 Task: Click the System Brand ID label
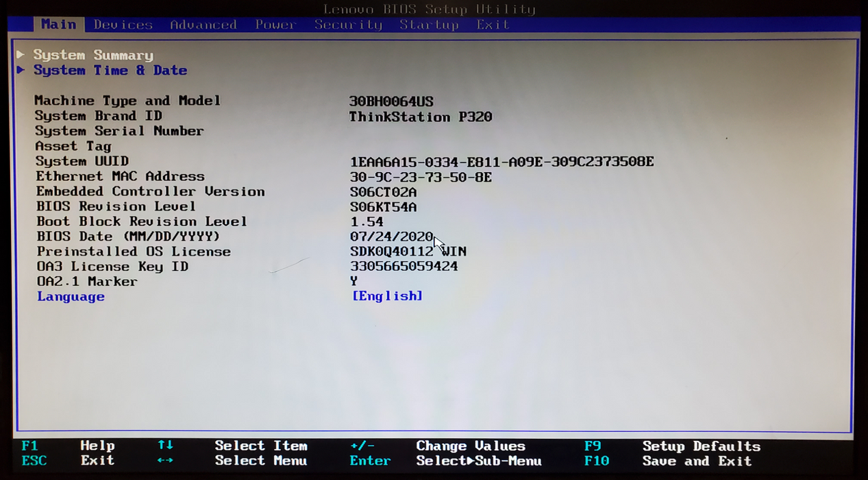point(98,116)
